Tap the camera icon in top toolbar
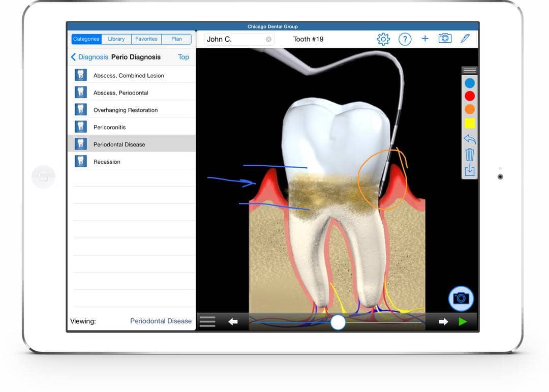 click(445, 39)
